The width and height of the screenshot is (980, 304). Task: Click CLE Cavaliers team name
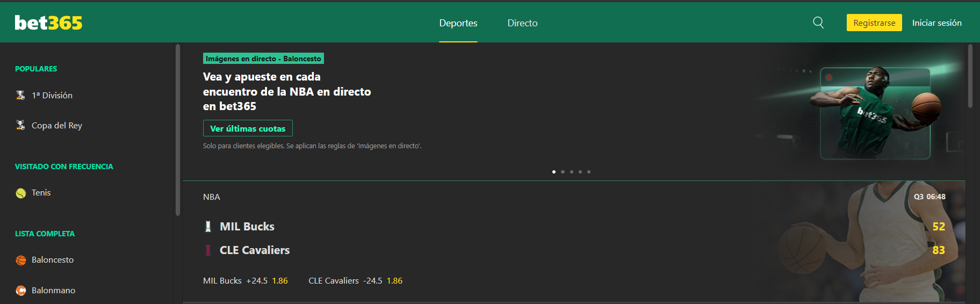pos(255,250)
